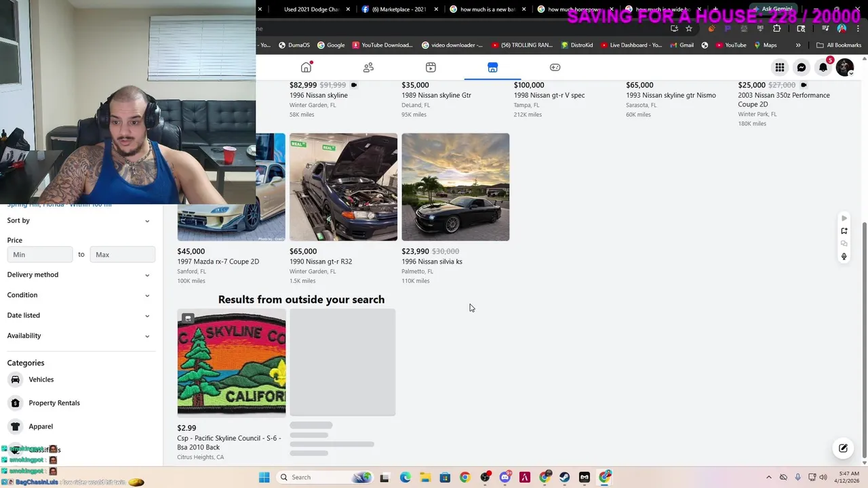Switch to Used 2021 Dodge tab
This screenshot has height=488, width=868.
311,9
